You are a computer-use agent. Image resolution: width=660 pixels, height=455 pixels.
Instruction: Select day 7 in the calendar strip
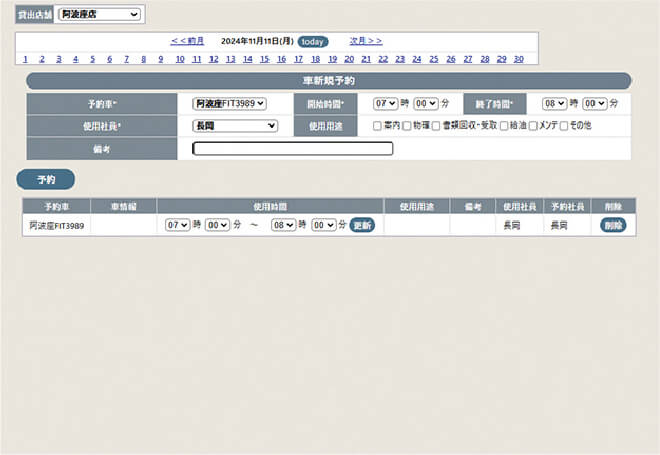pyautogui.click(x=126, y=59)
